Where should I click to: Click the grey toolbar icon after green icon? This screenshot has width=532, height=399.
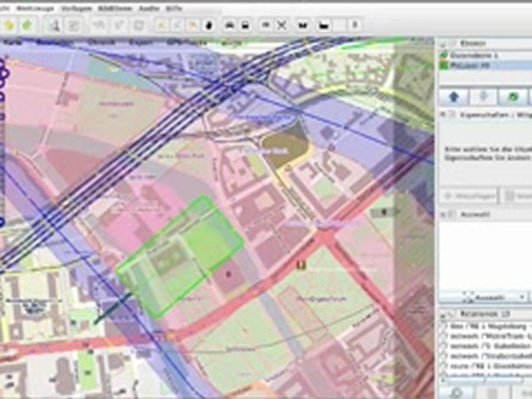click(53, 25)
